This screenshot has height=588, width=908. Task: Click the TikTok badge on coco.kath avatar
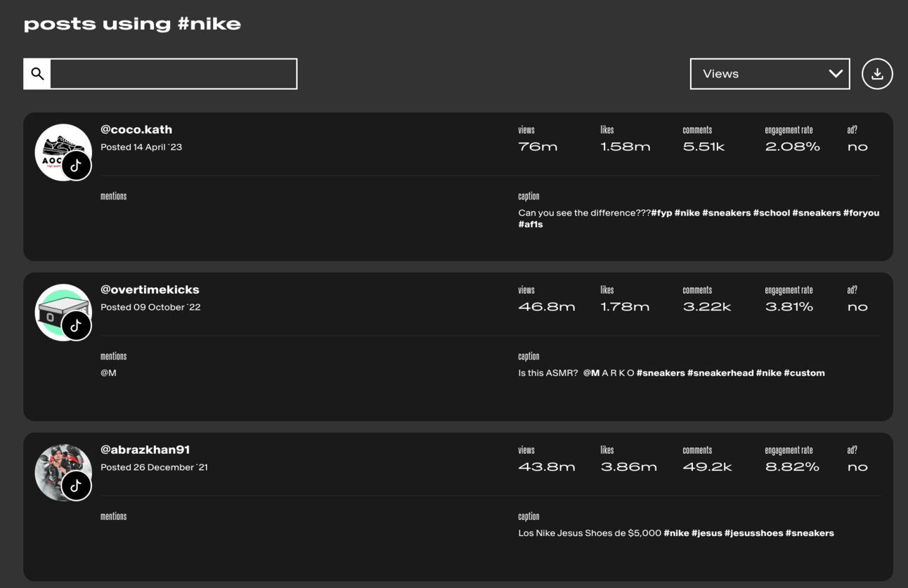click(76, 166)
